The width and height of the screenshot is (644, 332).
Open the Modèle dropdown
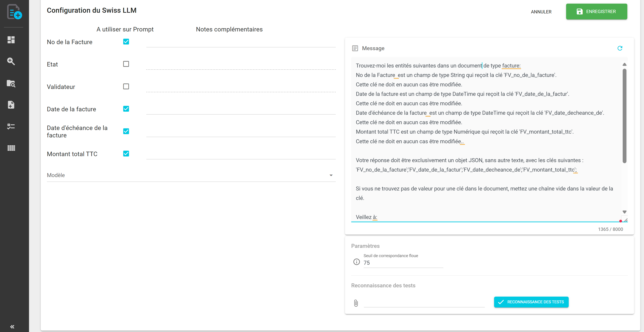pyautogui.click(x=331, y=175)
